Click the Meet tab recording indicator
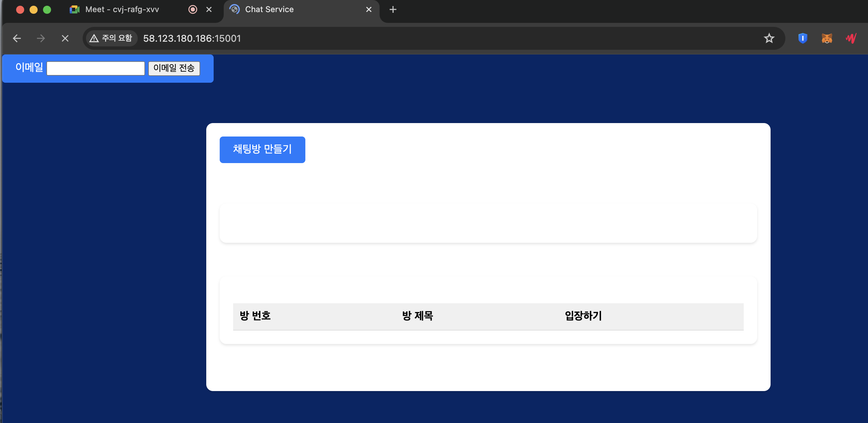 coord(193,9)
